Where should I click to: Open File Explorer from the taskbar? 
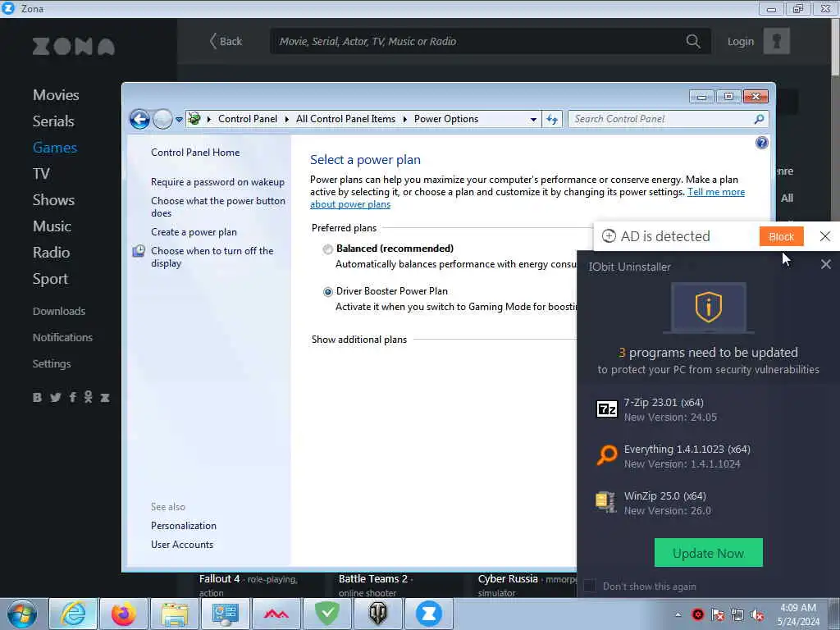tap(175, 614)
